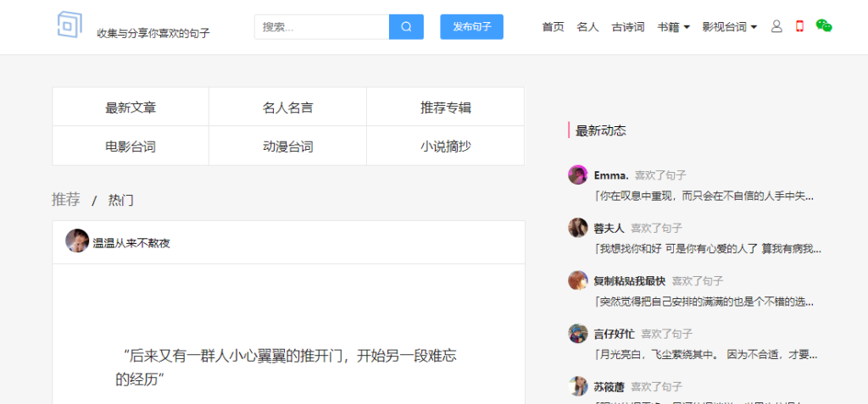The image size is (868, 404).
Task: Select the 动漫台词 category
Action: [288, 147]
